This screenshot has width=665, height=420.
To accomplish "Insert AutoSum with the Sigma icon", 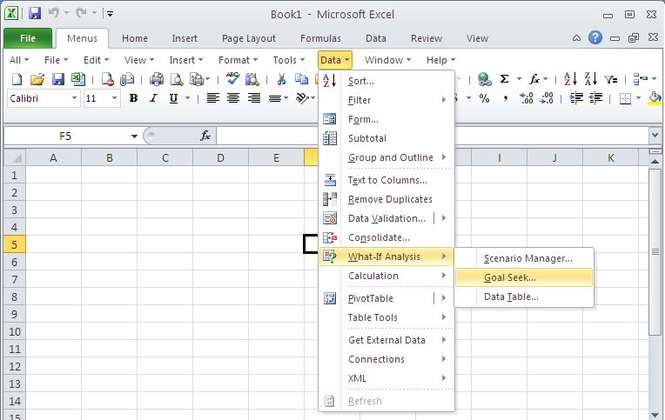I will click(504, 79).
